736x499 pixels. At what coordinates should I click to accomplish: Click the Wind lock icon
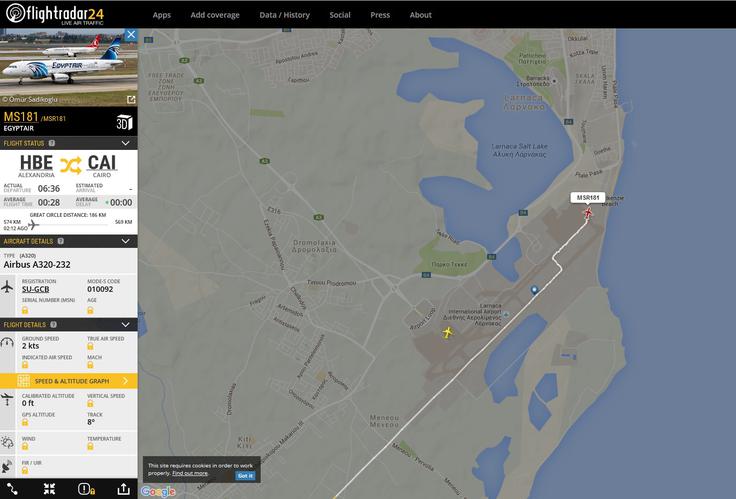(25, 446)
